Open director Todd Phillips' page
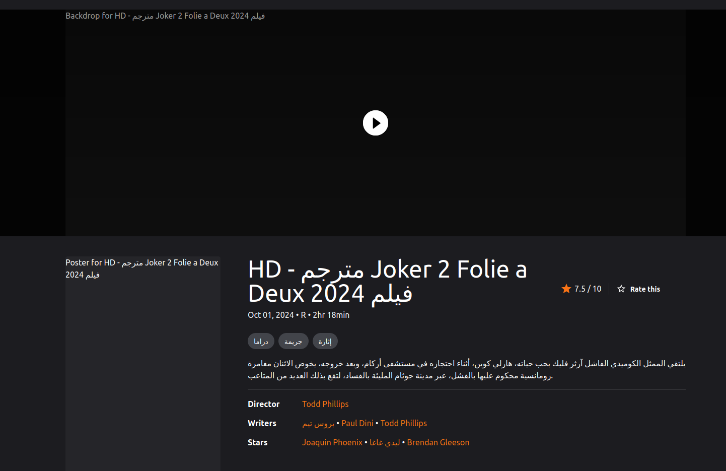Viewport: 726px width, 471px height. [325, 404]
